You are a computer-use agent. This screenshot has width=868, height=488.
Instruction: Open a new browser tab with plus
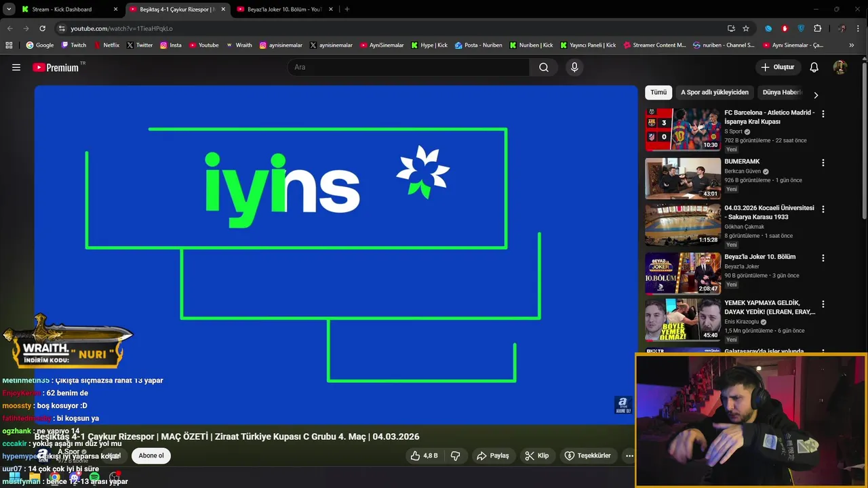pos(347,9)
